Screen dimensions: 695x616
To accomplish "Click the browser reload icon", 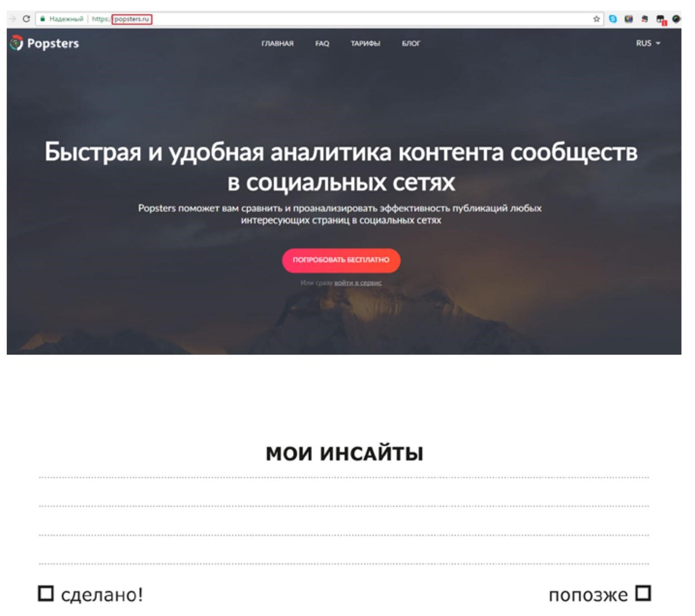I will [x=26, y=19].
